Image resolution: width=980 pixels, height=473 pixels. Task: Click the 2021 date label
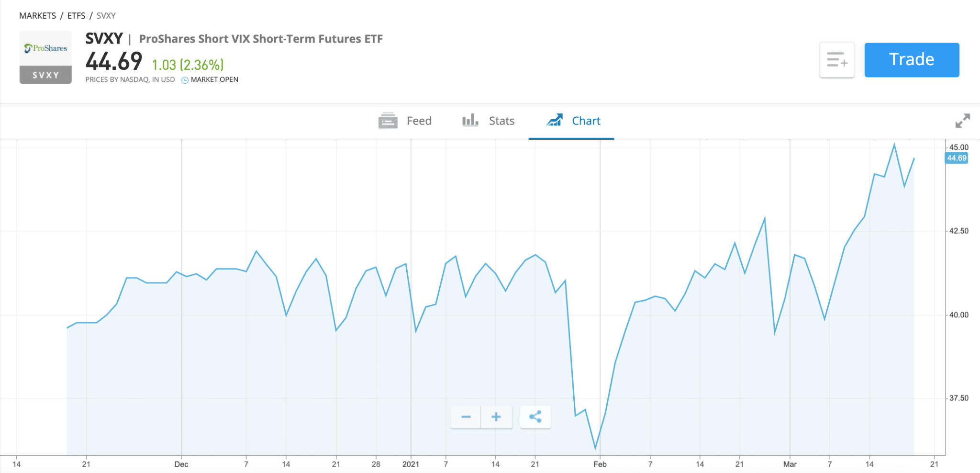pos(411,464)
